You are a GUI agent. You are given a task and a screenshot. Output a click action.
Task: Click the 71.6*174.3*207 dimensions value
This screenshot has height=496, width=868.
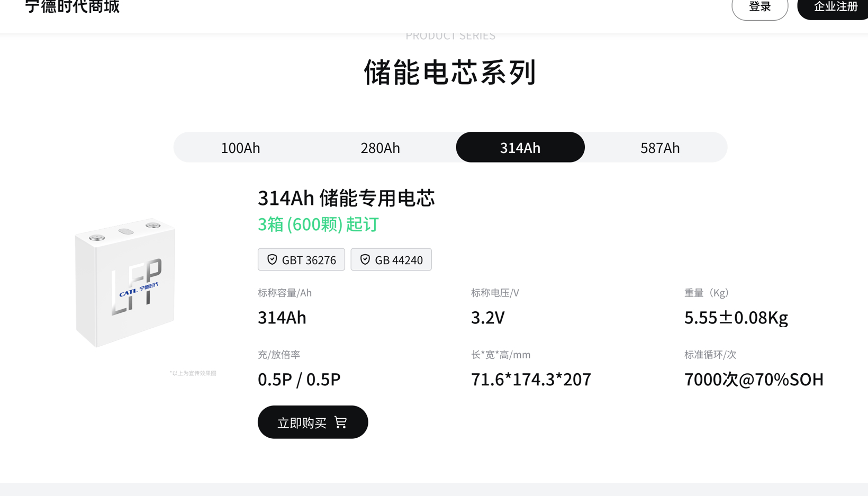[531, 380]
